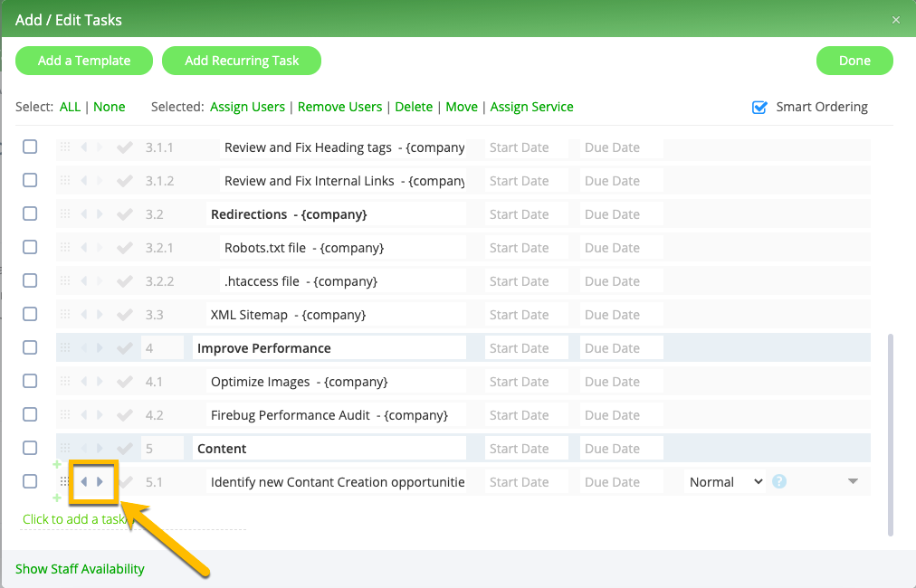Viewport: 916px width, 588px height.
Task: Click the checkmark icon on Improve Performance row
Action: 124,348
